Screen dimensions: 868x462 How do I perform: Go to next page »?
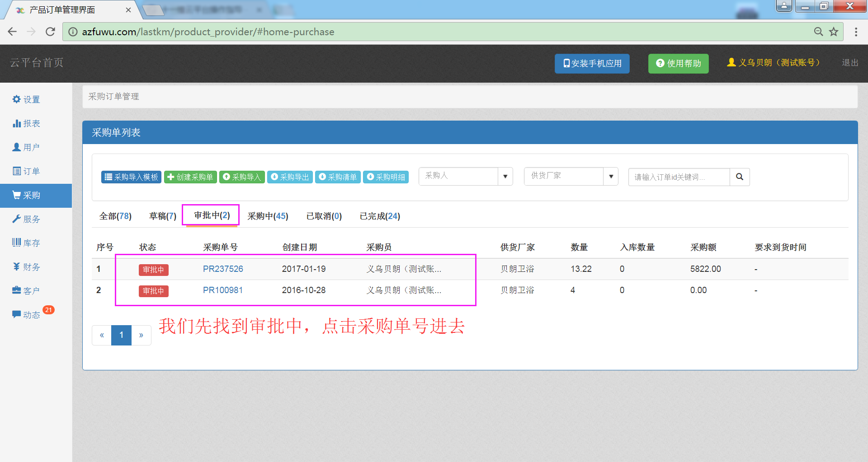[141, 335]
